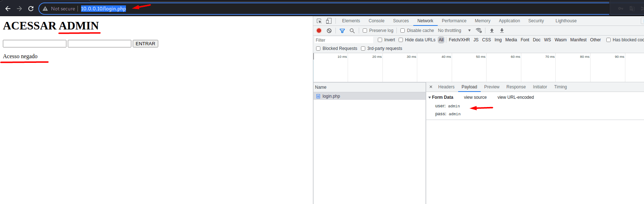Click the Not secure warning icon
The height and width of the screenshot is (204, 644).
point(45,9)
